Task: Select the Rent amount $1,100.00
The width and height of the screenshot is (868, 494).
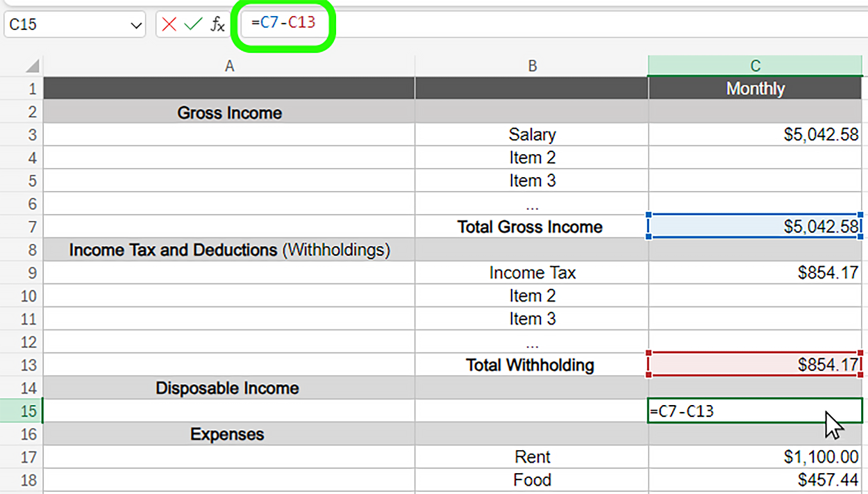Action: pyautogui.click(x=756, y=457)
